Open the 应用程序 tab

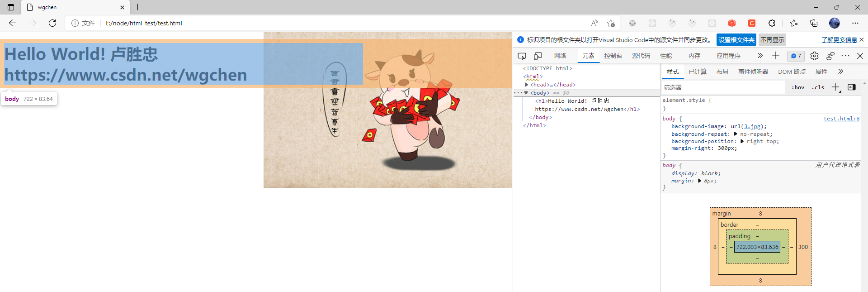click(728, 56)
